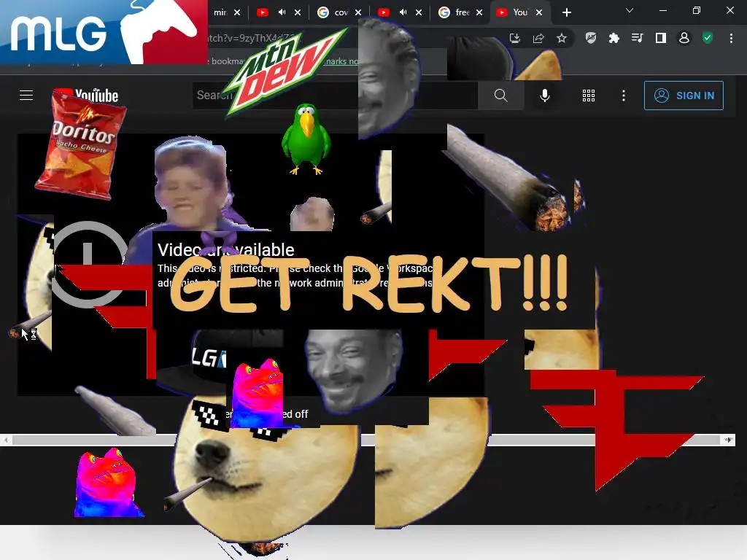Switch to YouTube tab beside the 'free' tab
Screen dimensions: 747x560
click(384, 12)
